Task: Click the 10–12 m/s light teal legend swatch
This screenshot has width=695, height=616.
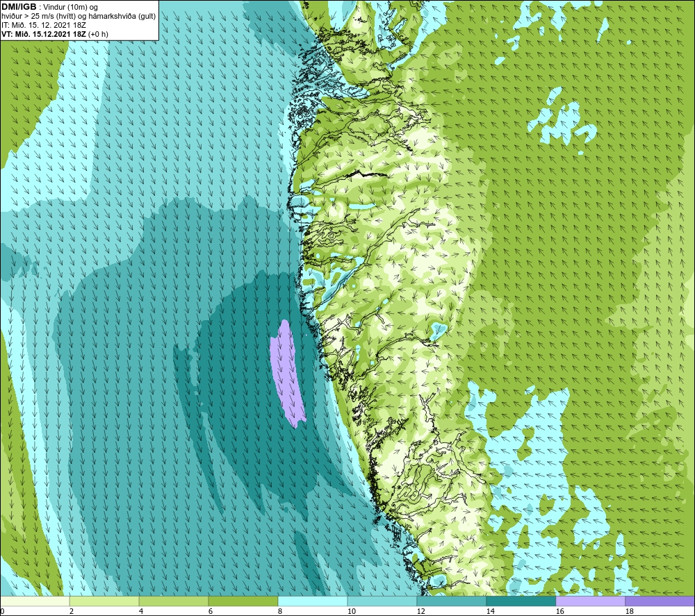Action: pyautogui.click(x=382, y=601)
